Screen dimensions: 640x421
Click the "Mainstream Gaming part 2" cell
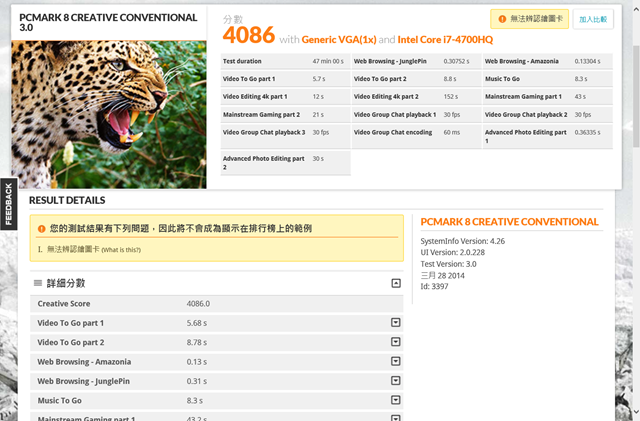pyautogui.click(x=261, y=115)
